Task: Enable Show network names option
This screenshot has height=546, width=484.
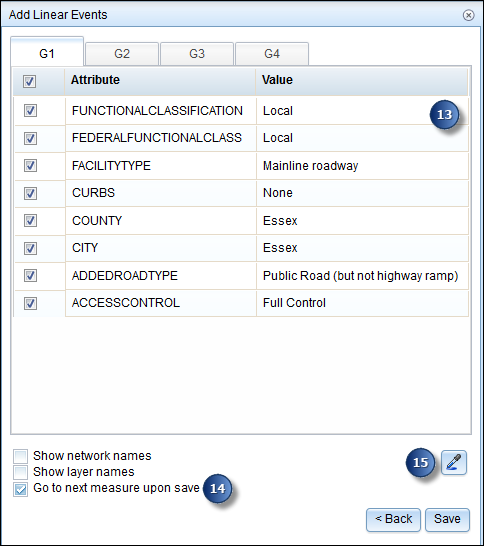Action: coord(21,456)
